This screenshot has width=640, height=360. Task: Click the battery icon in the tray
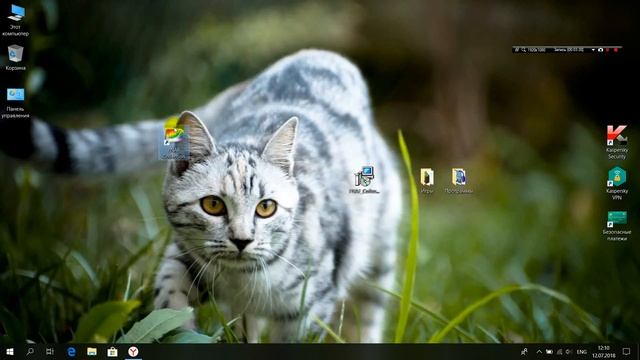(x=549, y=351)
